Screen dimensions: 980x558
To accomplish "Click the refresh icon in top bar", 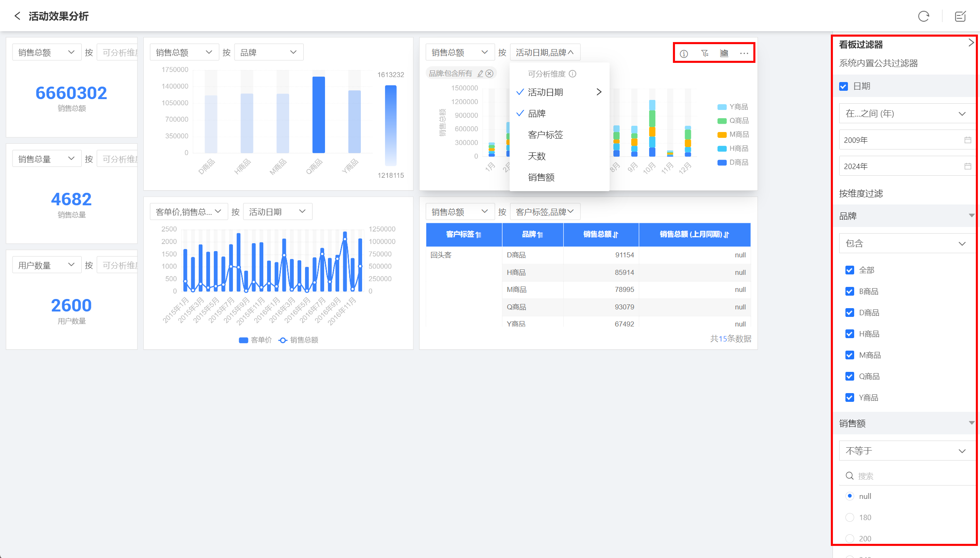I will tap(923, 16).
